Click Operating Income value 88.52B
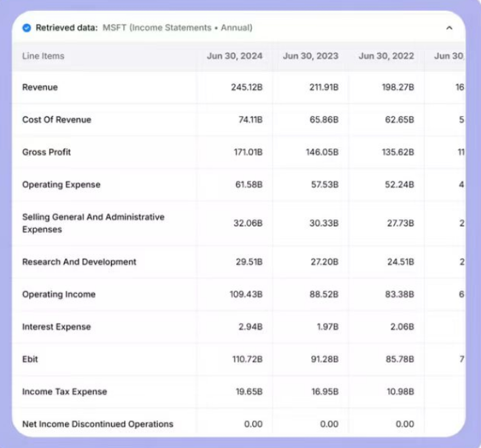The width and height of the screenshot is (481, 448). coord(324,294)
